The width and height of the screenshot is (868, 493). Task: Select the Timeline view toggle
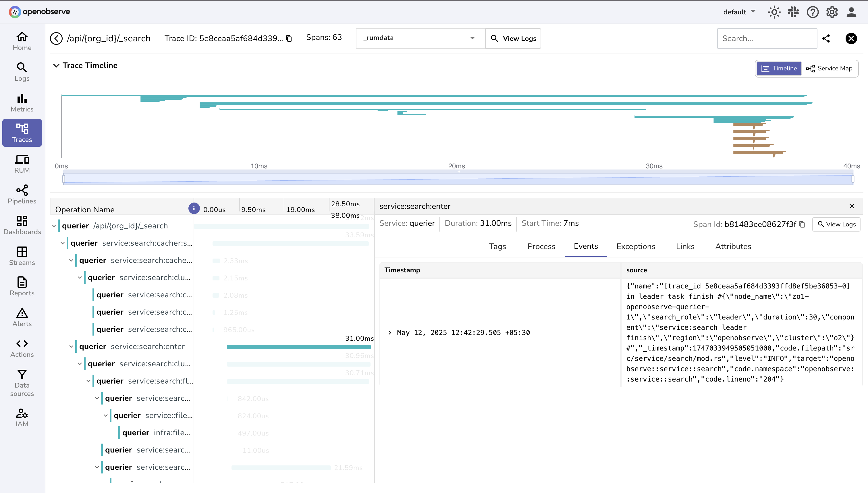click(779, 68)
